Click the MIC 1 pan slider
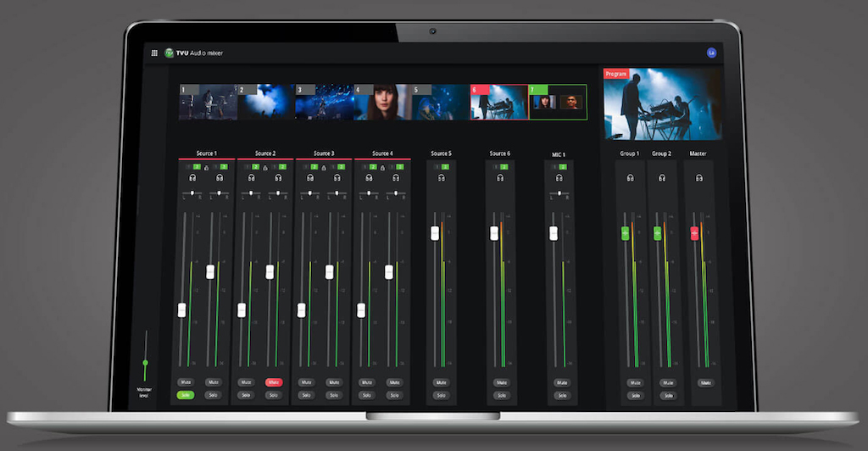Viewport: 868px width, 451px height. pyautogui.click(x=559, y=193)
